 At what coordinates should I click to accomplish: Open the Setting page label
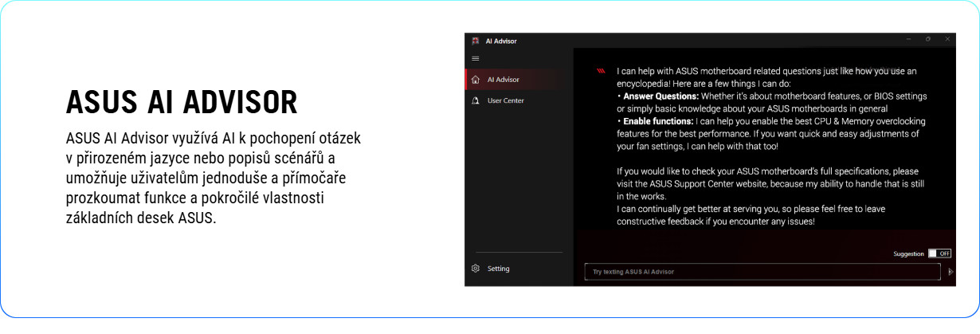499,269
